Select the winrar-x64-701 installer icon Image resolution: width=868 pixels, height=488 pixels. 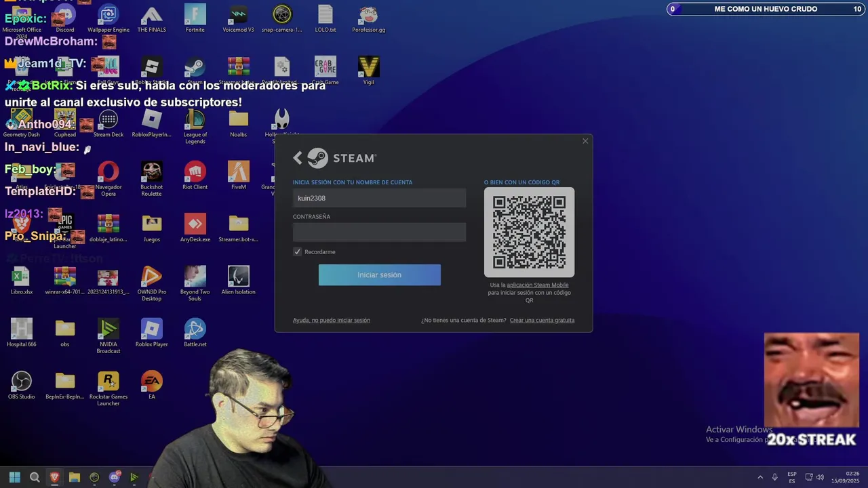tap(65, 280)
